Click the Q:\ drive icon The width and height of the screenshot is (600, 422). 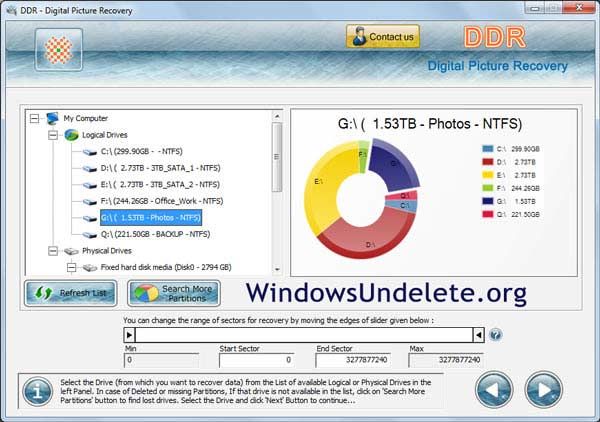pos(90,235)
